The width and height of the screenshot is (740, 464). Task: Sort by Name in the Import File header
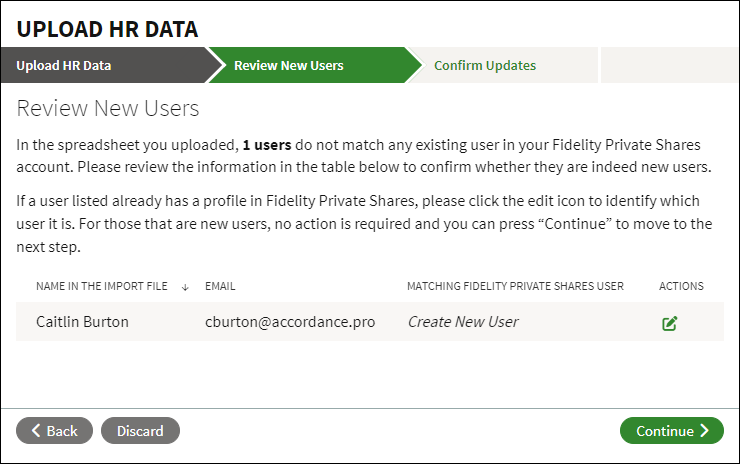(x=102, y=287)
